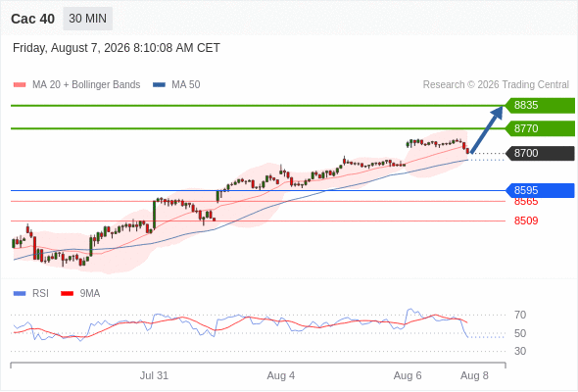Click the red 8565 support level label
Screen dimensions: 578x392
point(526,202)
